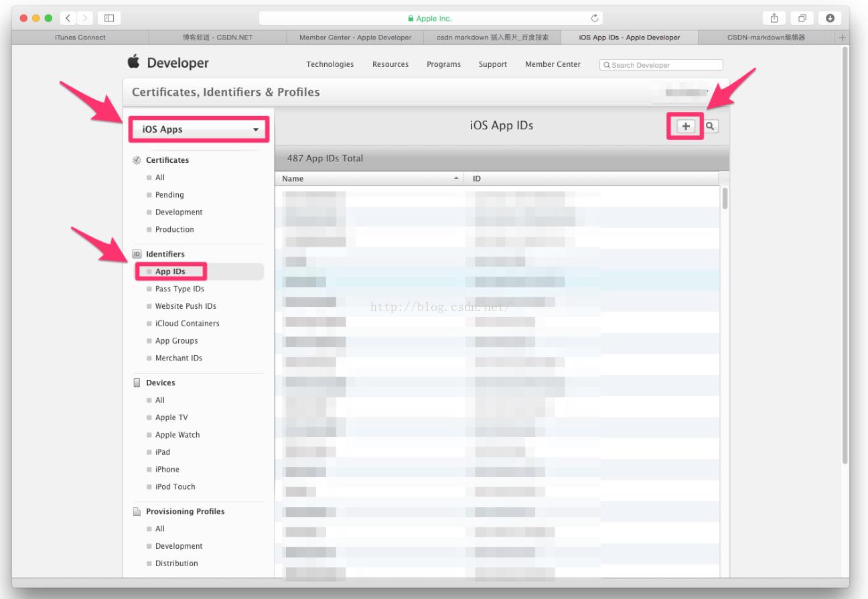
Task: Switch to the CSDN.NET tab
Action: pos(218,38)
